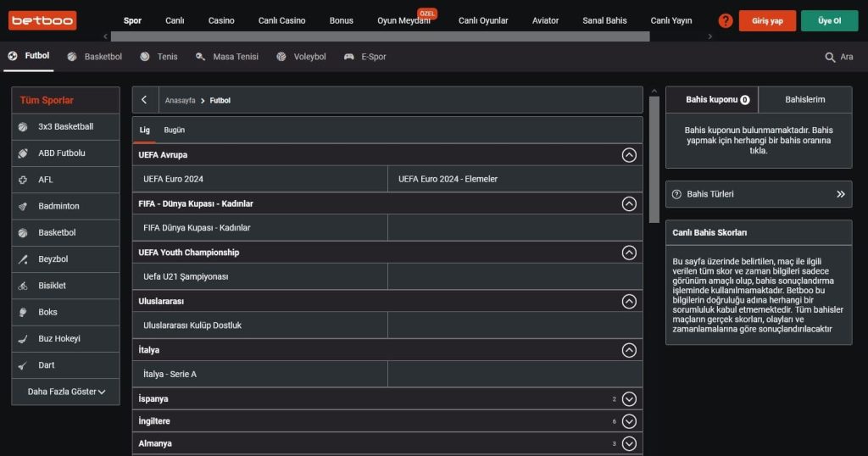Open the Canlı Casino menu item
The height and width of the screenshot is (456, 868).
click(281, 20)
